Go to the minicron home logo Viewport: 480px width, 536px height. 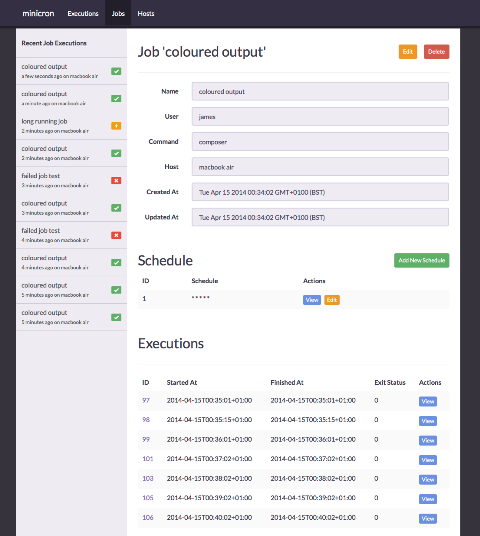pos(38,13)
